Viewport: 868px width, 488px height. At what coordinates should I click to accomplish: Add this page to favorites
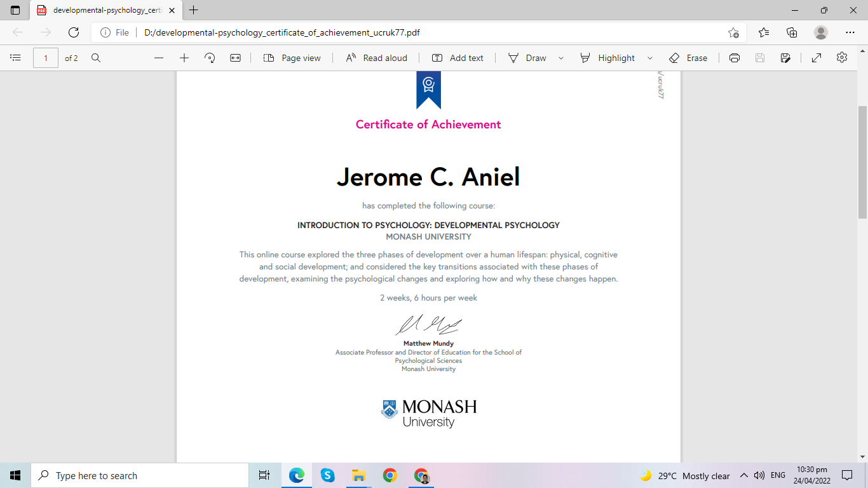733,32
